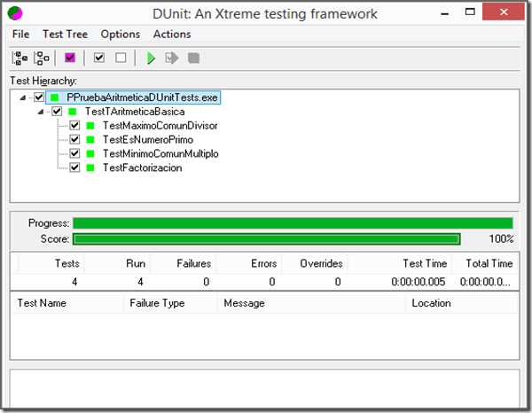This screenshot has width=532, height=413.
Task: Click the empty box deselect current toolbar icon
Action: (x=121, y=58)
